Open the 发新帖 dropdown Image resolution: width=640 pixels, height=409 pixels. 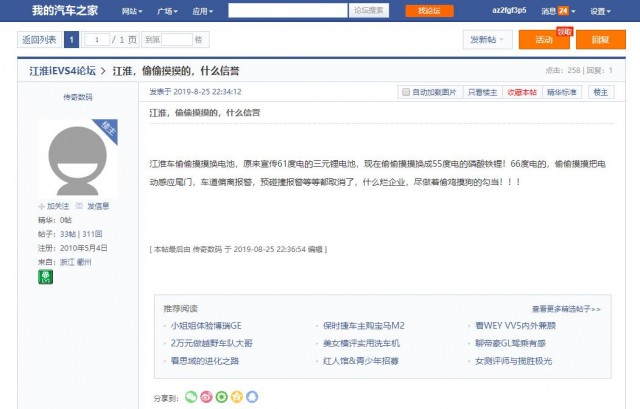click(487, 40)
